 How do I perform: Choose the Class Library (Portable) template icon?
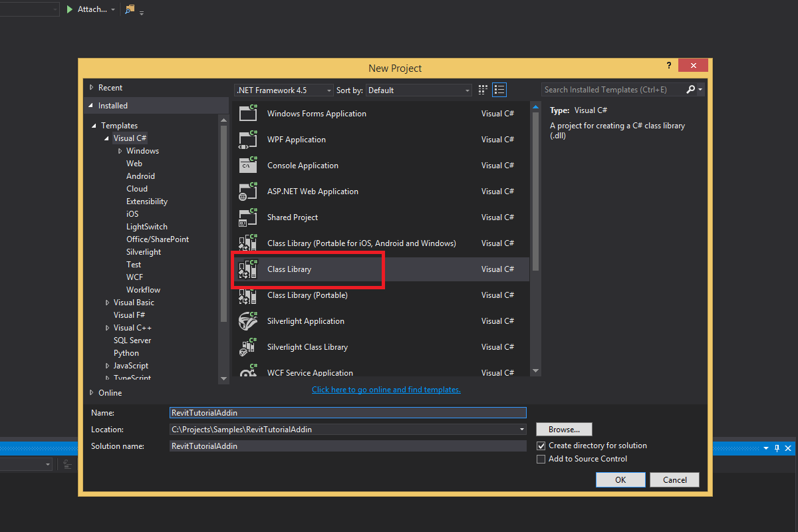point(248,295)
